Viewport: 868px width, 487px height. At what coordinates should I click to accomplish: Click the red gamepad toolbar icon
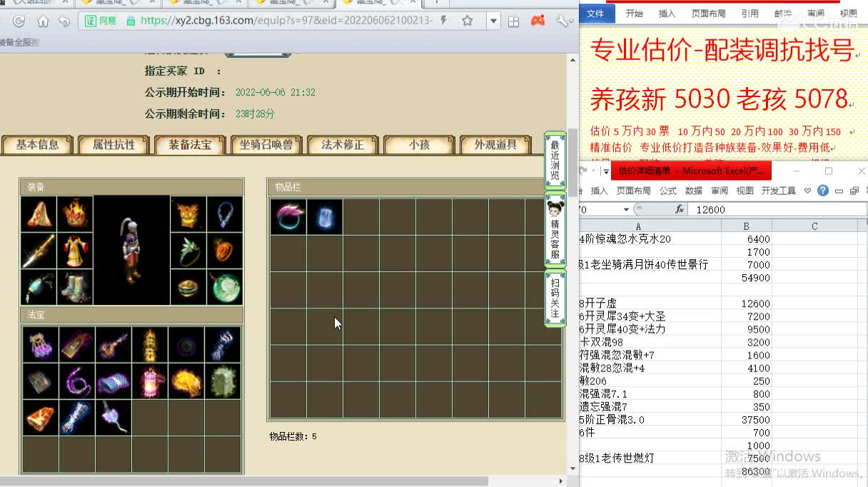[538, 21]
